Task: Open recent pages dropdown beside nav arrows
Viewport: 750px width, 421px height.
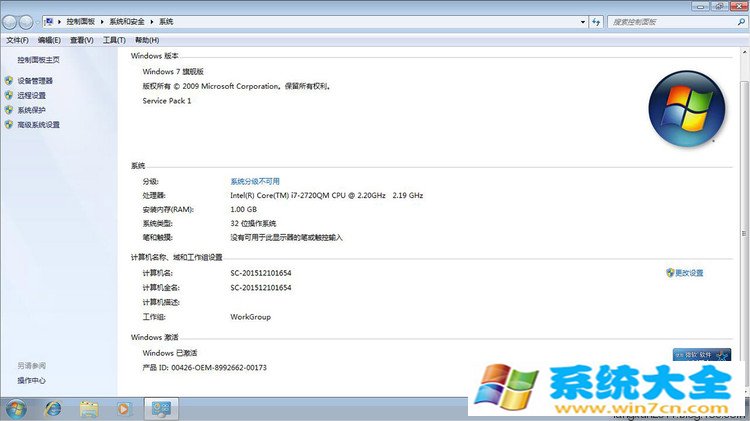Action: pyautogui.click(x=37, y=22)
